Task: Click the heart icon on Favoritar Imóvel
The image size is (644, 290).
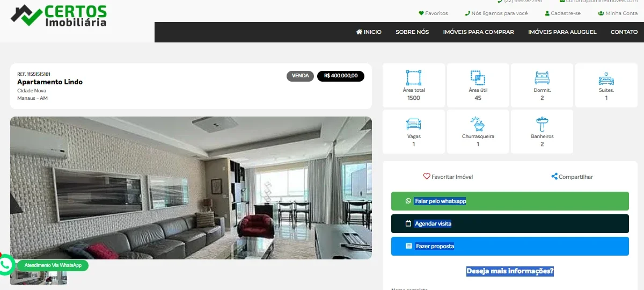Action: click(x=427, y=176)
